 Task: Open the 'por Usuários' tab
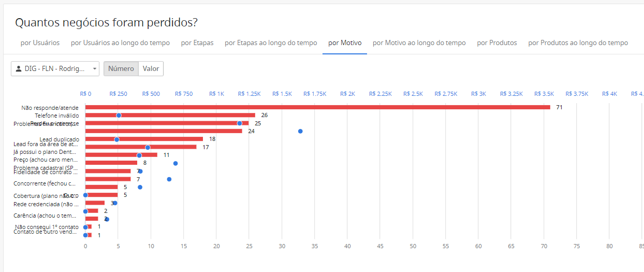[40, 43]
